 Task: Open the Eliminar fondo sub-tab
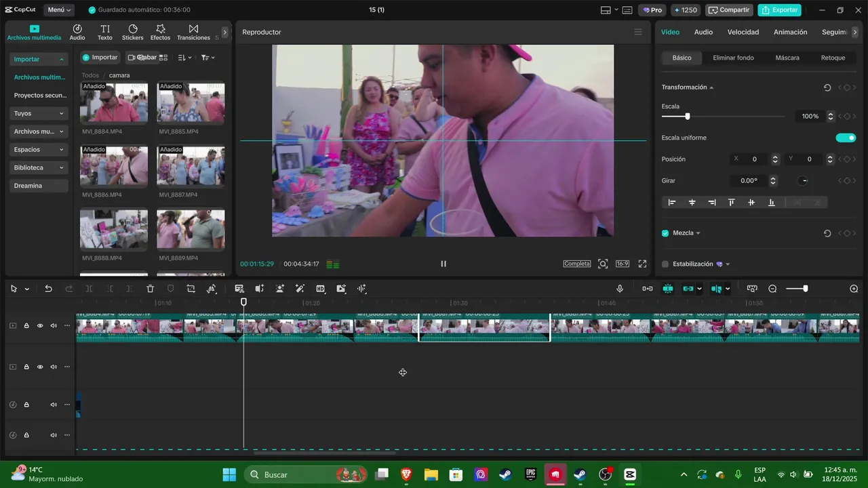[733, 58]
